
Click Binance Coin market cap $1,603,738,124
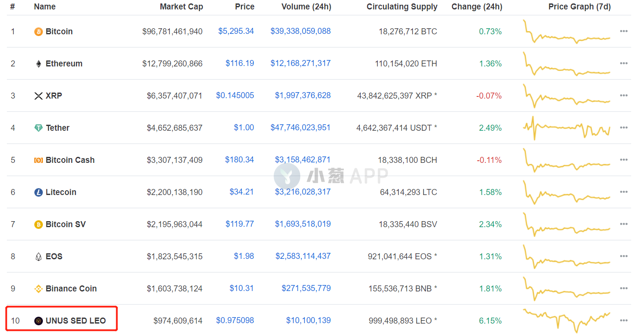pyautogui.click(x=175, y=289)
